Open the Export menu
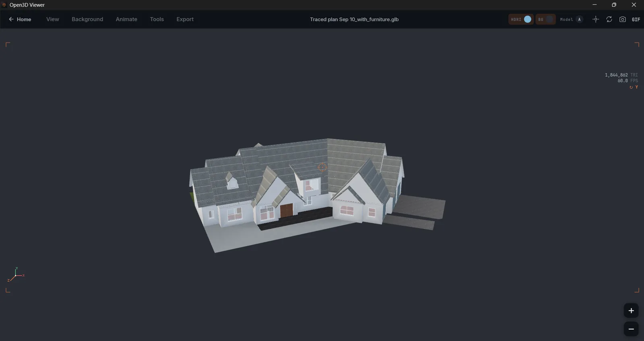Screen dimensions: 644x341 click(x=185, y=19)
